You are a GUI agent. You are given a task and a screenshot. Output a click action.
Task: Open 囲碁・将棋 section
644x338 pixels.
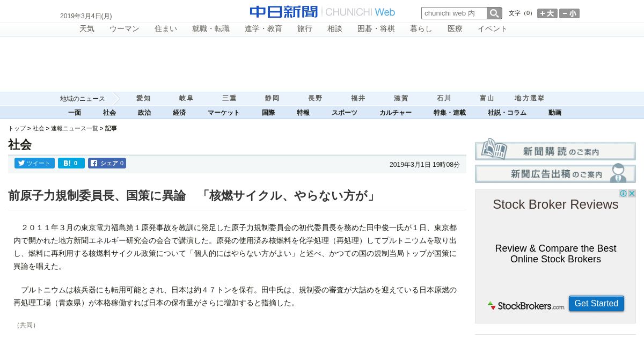coord(376,29)
